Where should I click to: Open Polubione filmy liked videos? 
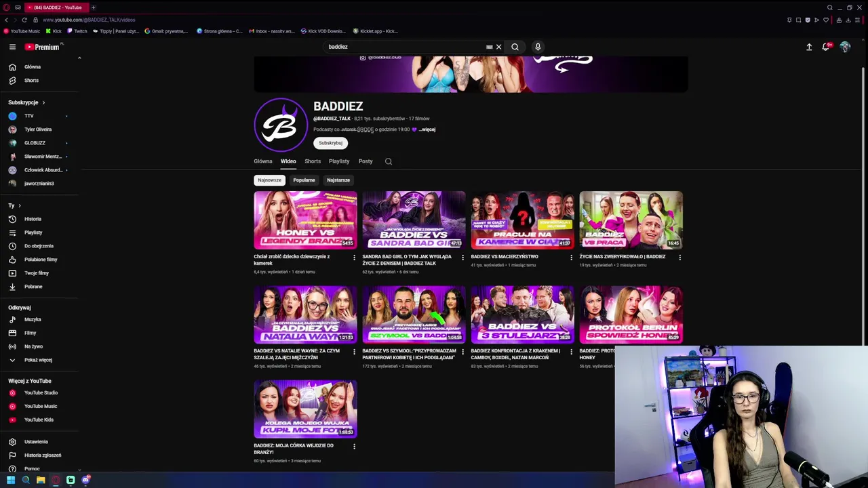[x=41, y=260]
